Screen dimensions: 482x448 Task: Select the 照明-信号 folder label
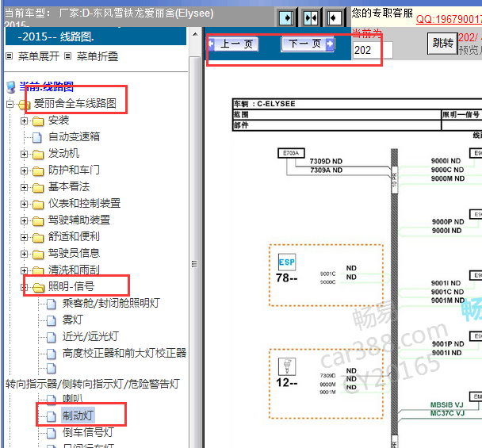[x=71, y=286]
